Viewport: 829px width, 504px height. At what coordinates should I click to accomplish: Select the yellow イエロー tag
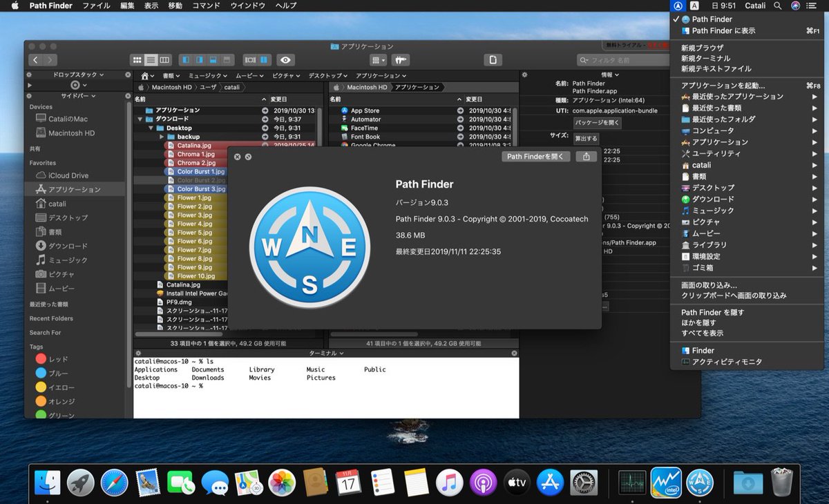click(x=55, y=387)
